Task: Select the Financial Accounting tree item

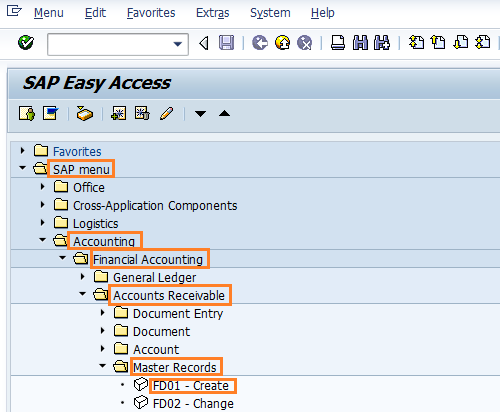Action: click(148, 260)
